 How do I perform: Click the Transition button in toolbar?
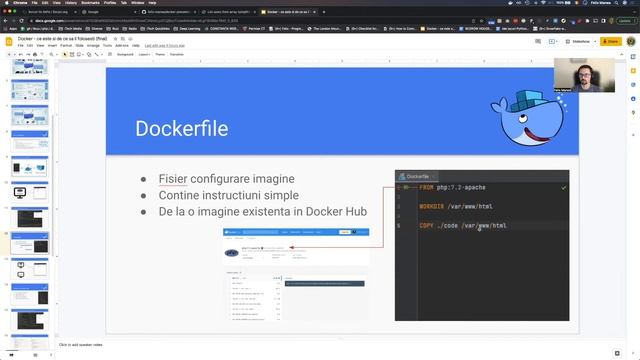coord(177,54)
